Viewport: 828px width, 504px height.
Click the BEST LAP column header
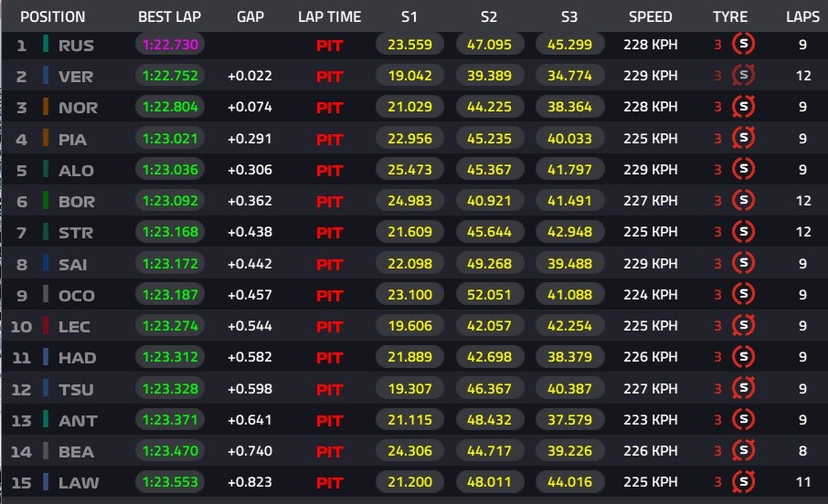(169, 16)
